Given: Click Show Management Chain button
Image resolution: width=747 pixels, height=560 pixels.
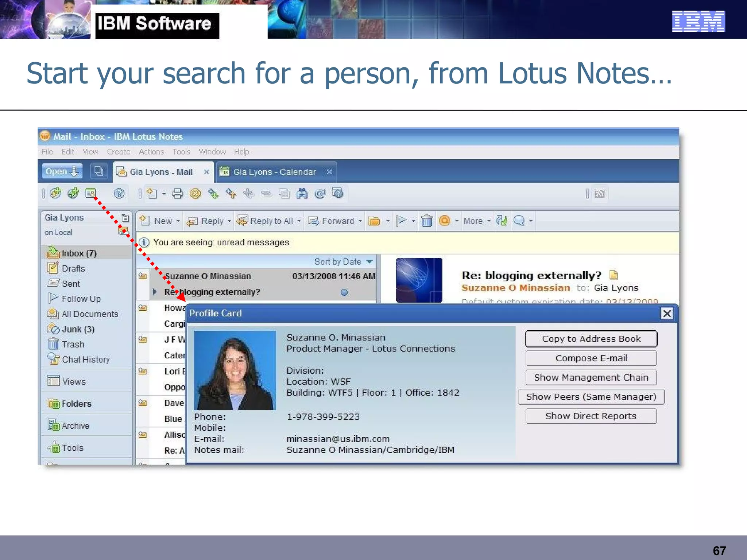Looking at the screenshot, I should pos(591,377).
